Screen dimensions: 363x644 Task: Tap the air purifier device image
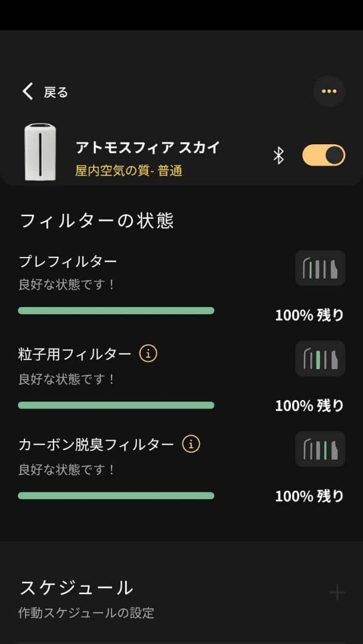[39, 151]
